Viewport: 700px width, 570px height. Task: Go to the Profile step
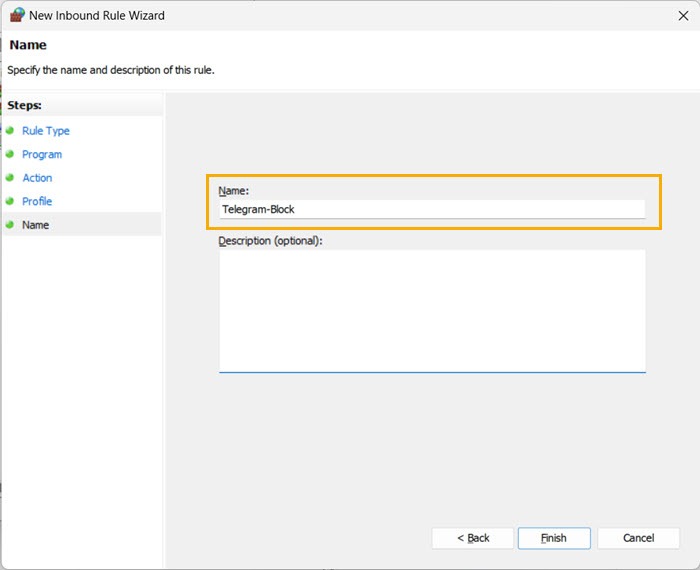37,201
